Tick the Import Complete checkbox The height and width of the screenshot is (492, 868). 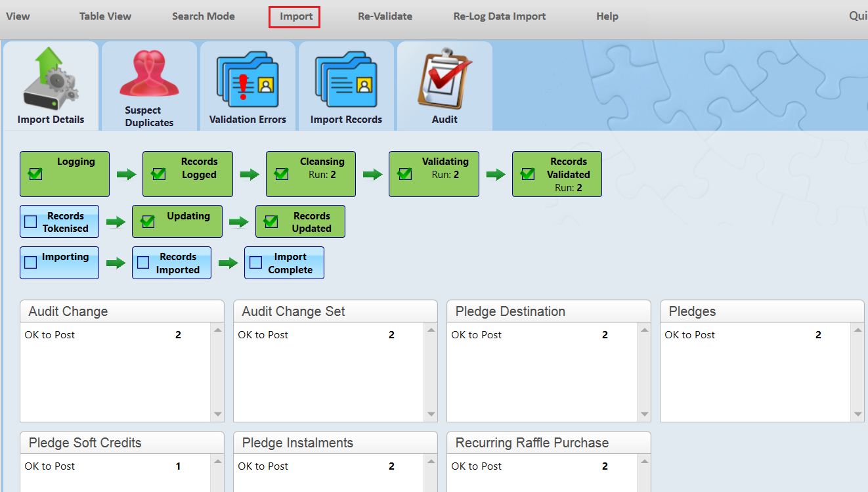tap(255, 263)
